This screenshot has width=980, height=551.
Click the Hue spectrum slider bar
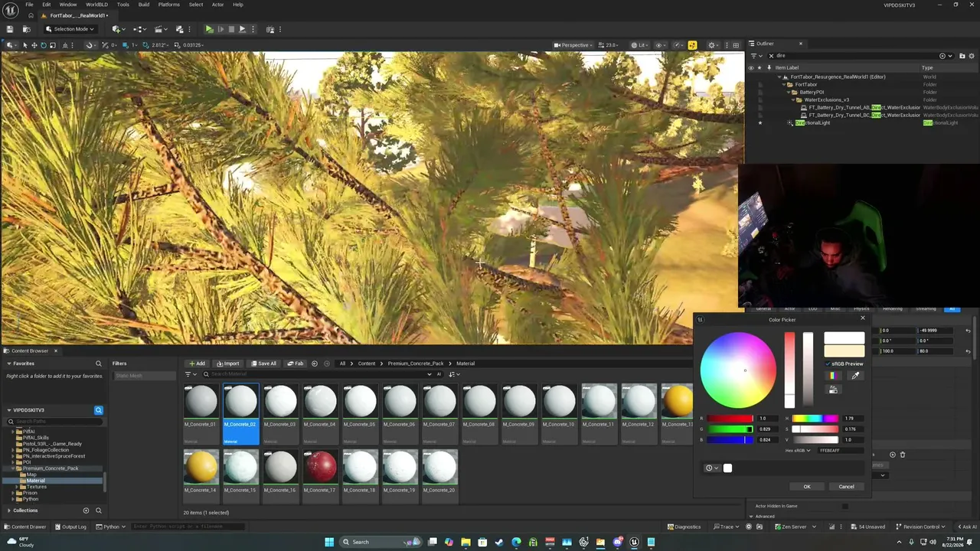[815, 419]
